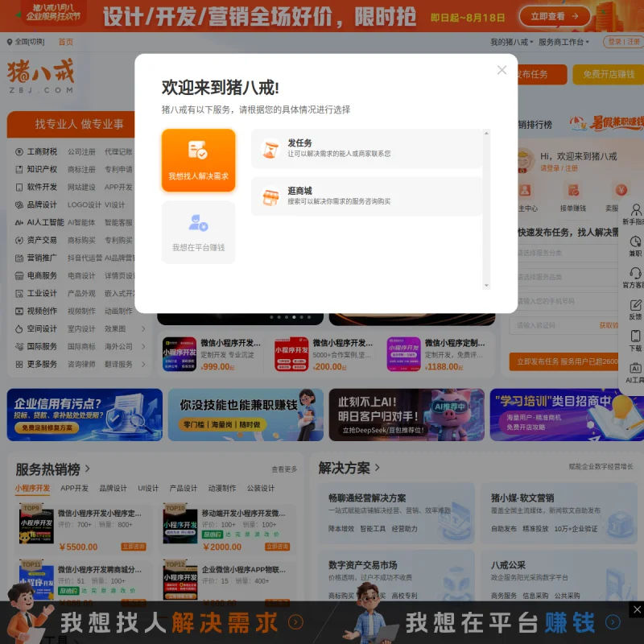Switch to the 小程序开发 tab
This screenshot has height=644, width=644.
coord(32,488)
